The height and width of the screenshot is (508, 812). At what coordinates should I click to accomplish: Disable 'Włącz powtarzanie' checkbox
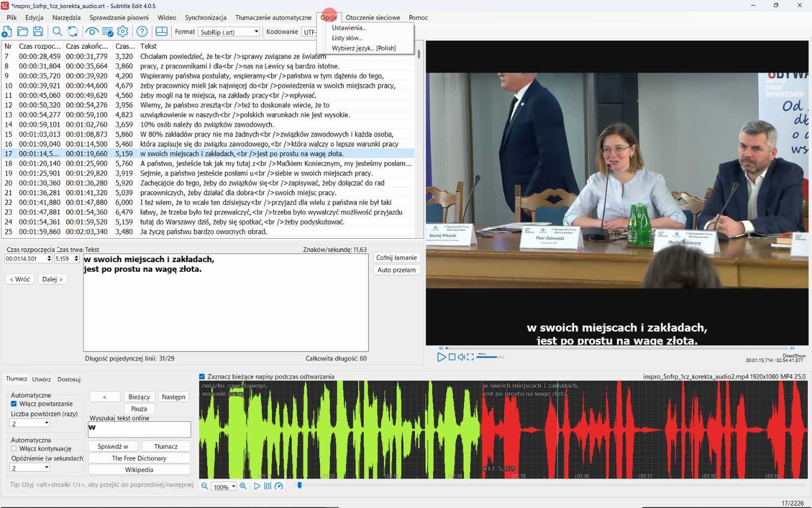14,404
